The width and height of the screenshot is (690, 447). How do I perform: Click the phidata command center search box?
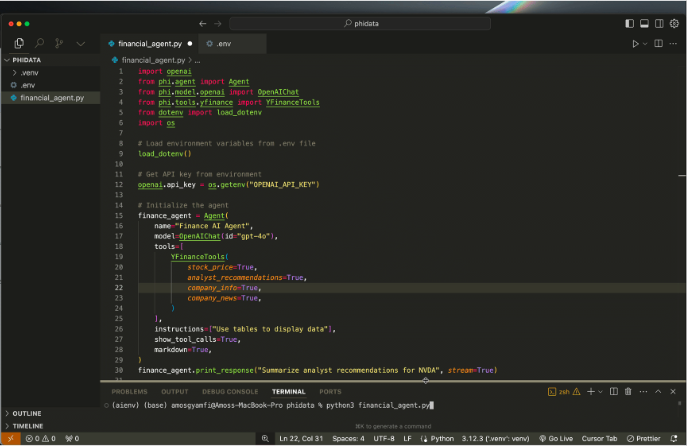[361, 22]
